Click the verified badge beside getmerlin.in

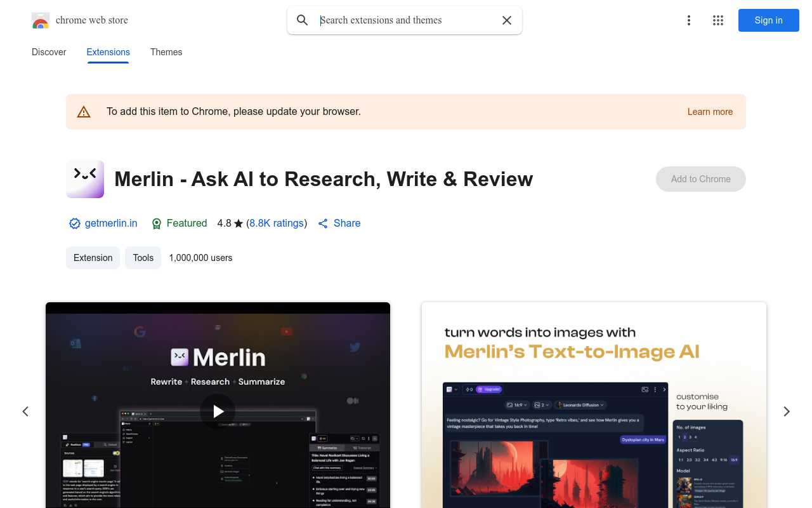(x=75, y=224)
